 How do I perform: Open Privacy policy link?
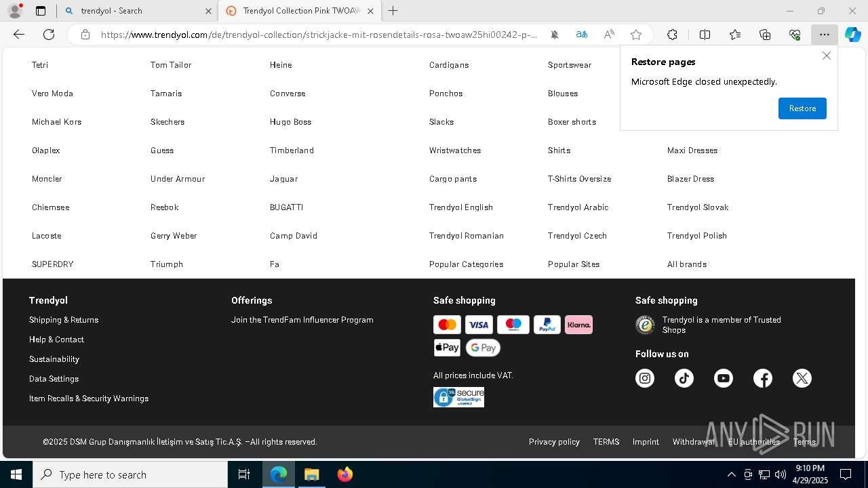[x=554, y=442]
